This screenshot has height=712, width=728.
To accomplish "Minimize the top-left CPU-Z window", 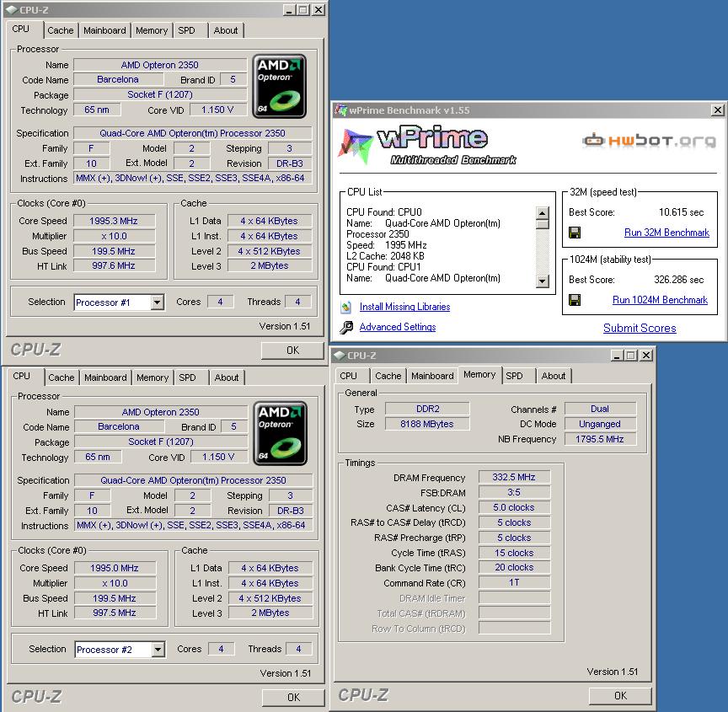I will click(x=288, y=10).
